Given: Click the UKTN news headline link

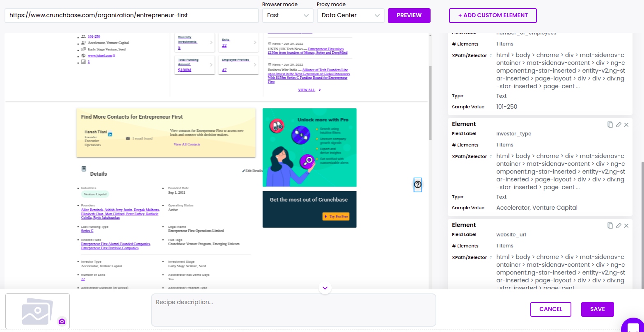Looking at the screenshot, I should (307, 51).
